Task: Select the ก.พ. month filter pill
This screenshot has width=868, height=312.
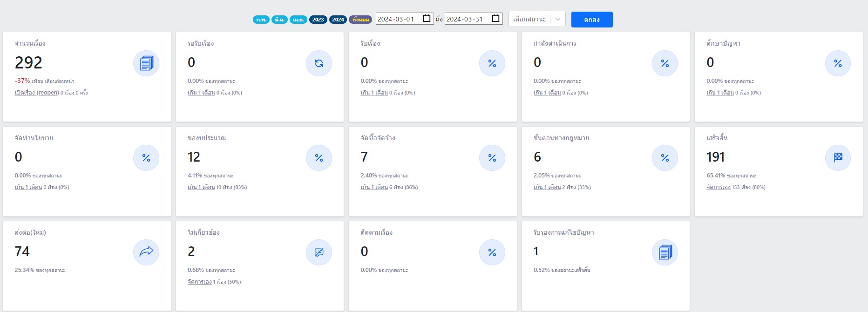Action: 261,20
